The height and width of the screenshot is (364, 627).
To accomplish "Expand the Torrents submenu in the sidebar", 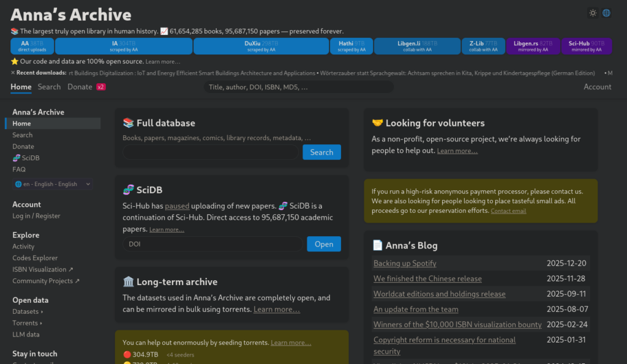I will [x=27, y=323].
